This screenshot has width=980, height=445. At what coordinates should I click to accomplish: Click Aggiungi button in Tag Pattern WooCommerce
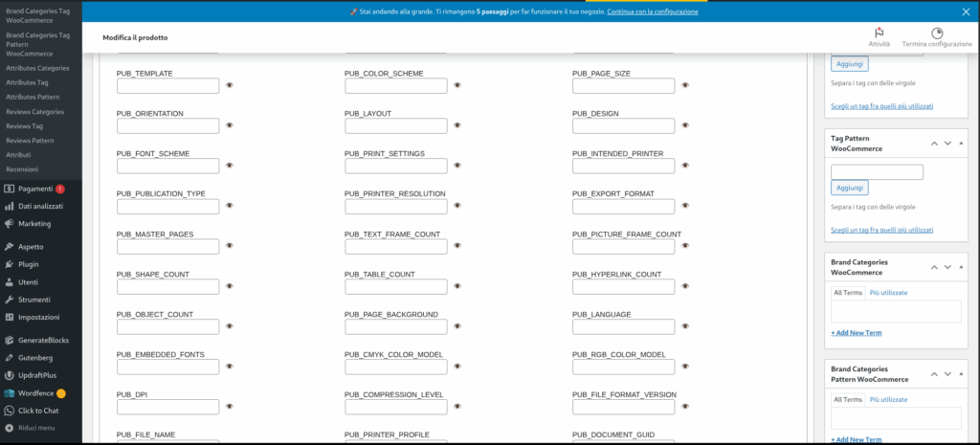point(850,188)
